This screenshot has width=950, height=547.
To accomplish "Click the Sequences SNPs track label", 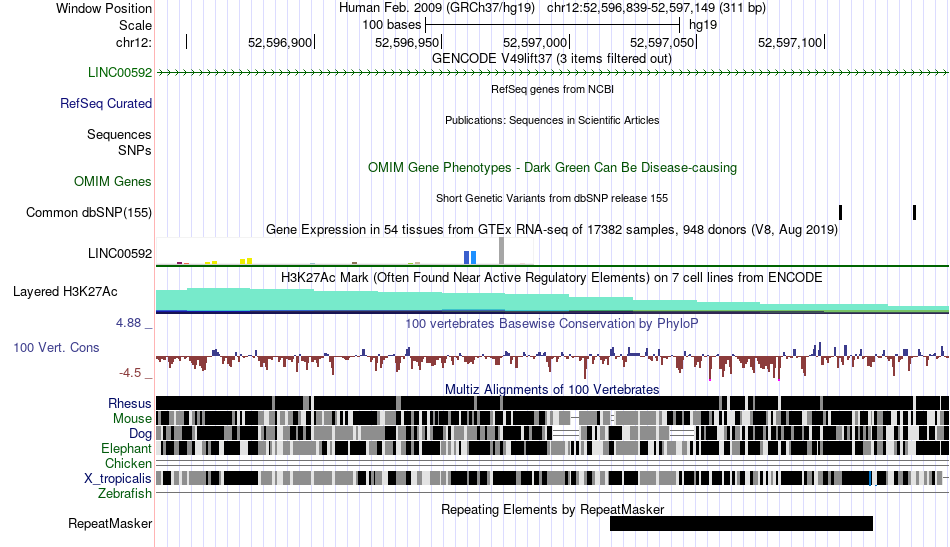I will [x=119, y=142].
